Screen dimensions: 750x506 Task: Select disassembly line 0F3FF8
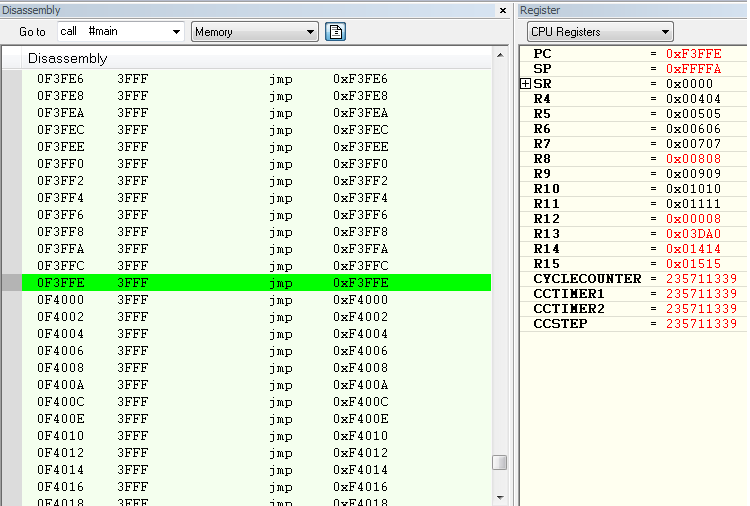point(256,232)
